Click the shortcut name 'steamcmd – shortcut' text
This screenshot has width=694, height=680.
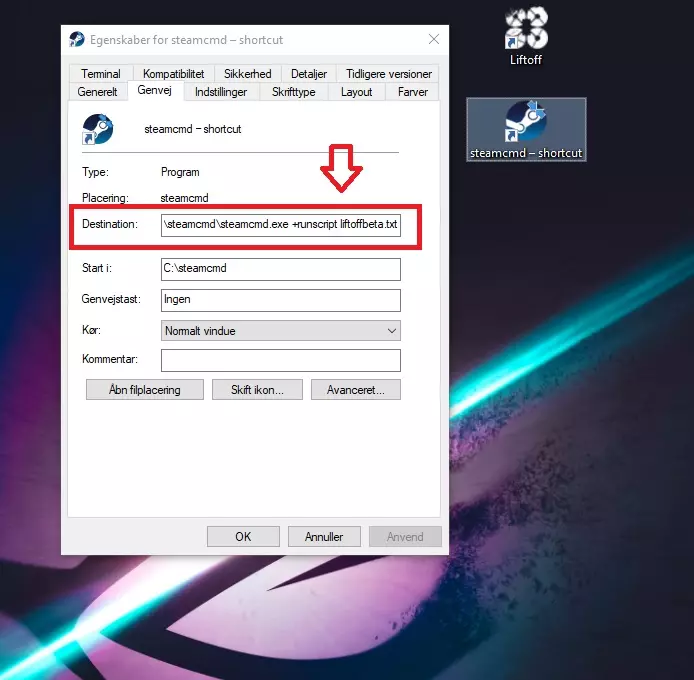coord(193,129)
